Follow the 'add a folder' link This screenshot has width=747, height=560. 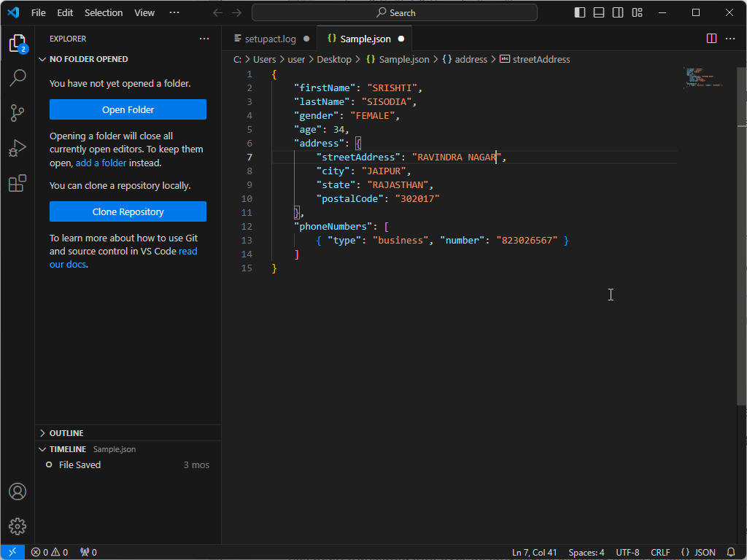pos(101,163)
